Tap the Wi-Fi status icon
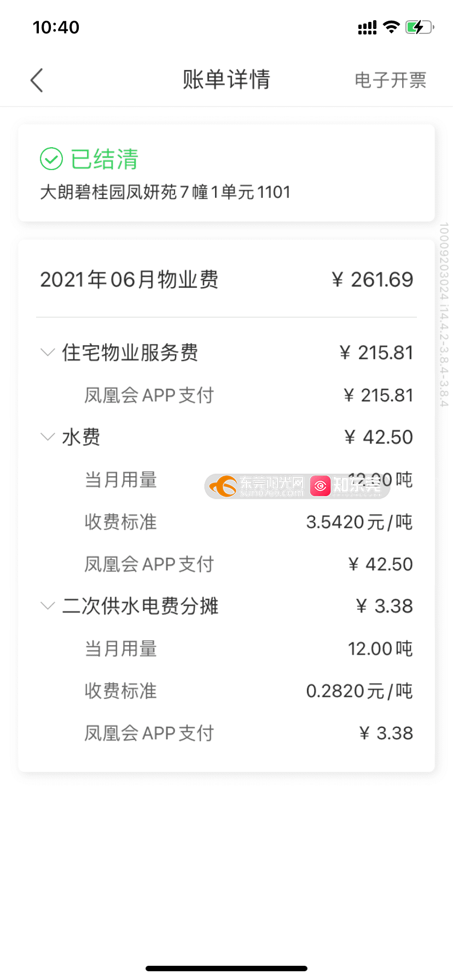Viewport: 453px width, 980px height. tap(391, 27)
